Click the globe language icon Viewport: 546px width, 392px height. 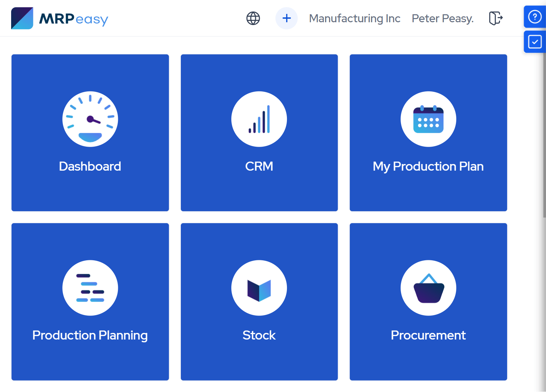253,18
